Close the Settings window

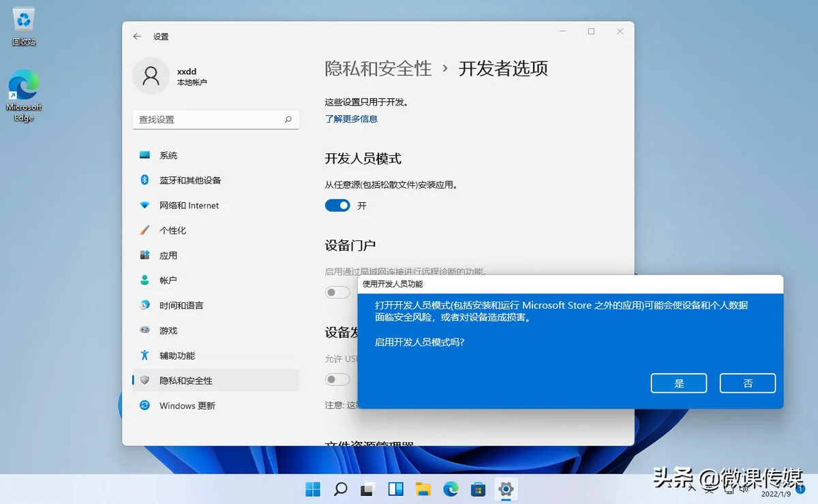point(620,31)
